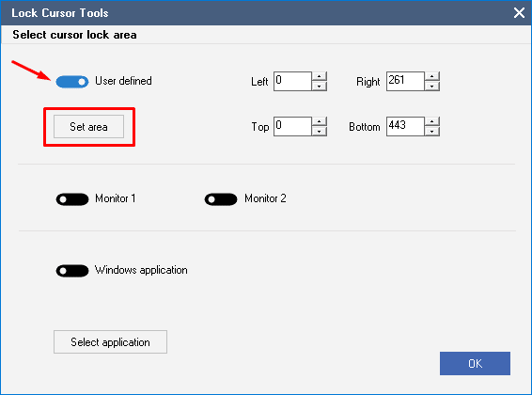This screenshot has width=532, height=395.
Task: Decrease the Left value with down arrow
Action: [x=320, y=87]
